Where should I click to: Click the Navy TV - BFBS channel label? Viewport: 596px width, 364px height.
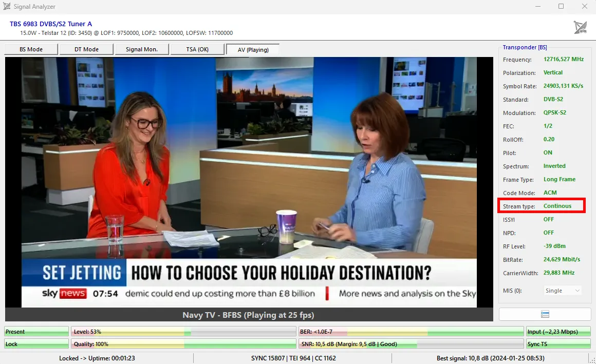(x=249, y=315)
